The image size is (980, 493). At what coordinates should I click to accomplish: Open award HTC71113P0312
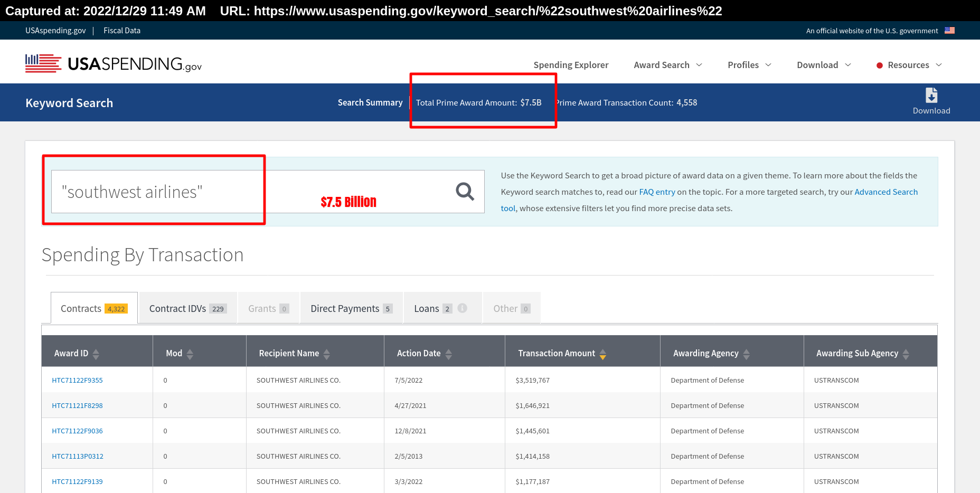(78, 456)
